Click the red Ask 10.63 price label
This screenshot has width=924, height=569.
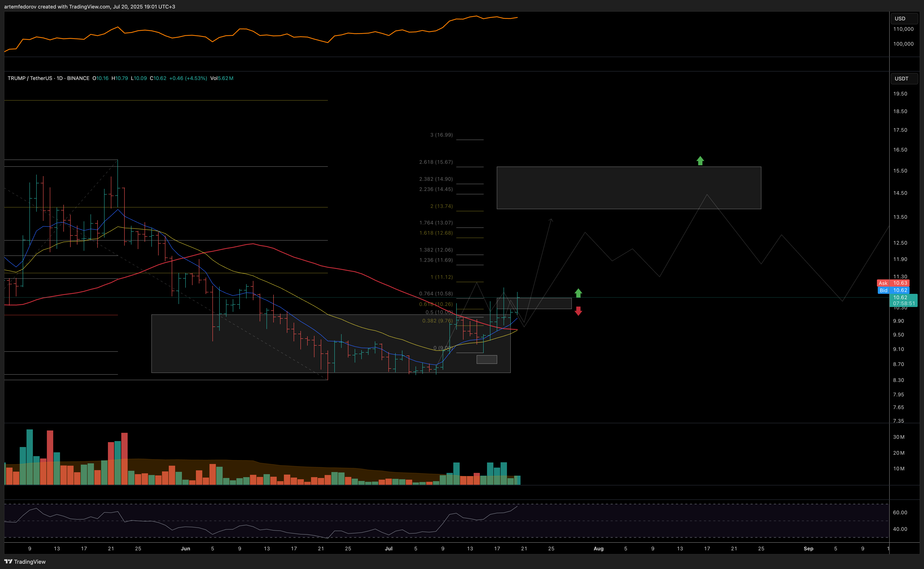893,283
